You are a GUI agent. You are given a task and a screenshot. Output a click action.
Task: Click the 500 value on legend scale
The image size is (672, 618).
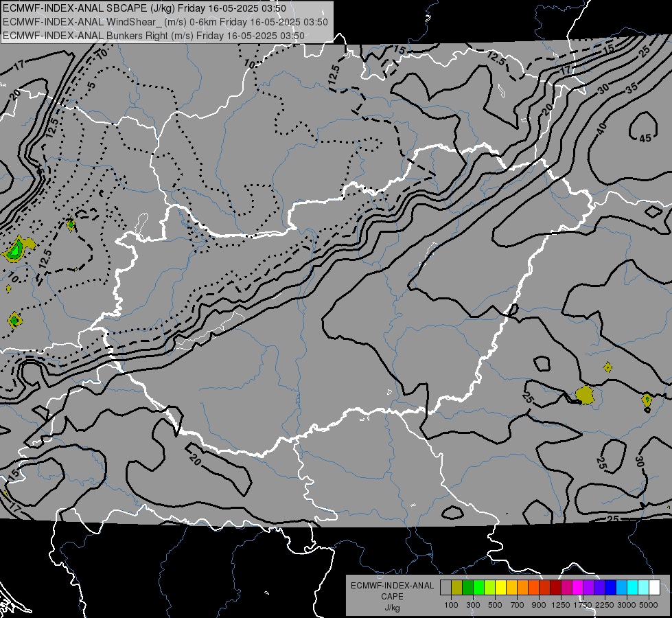click(495, 605)
